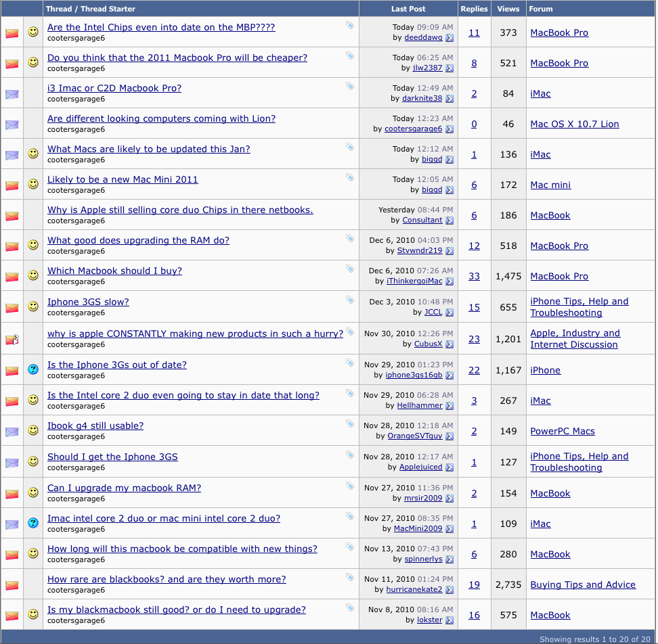Go to last post arrow in Lion computers row

(x=449, y=129)
